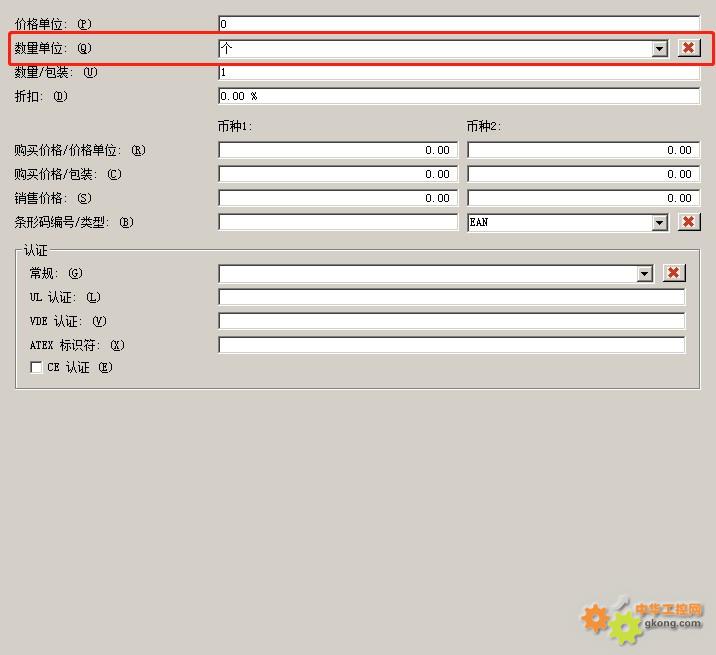The width and height of the screenshot is (716, 655).
Task: Click the UL 认证 input field
Action: pyautogui.click(x=452, y=297)
